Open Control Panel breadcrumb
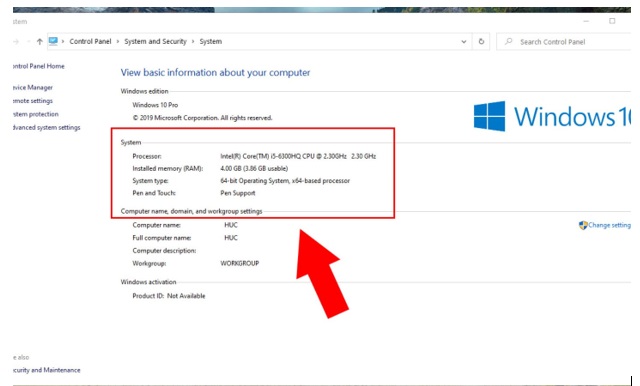 (x=90, y=42)
